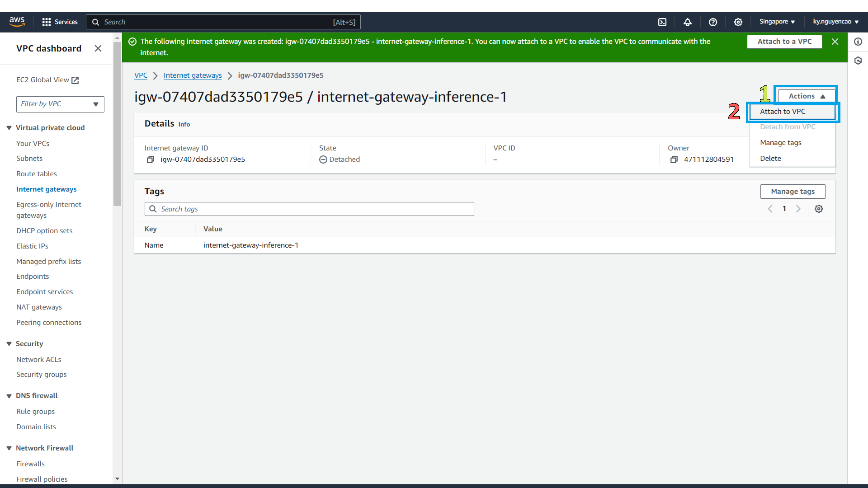
Task: Launch the CloudShell terminal icon
Action: pyautogui.click(x=662, y=22)
